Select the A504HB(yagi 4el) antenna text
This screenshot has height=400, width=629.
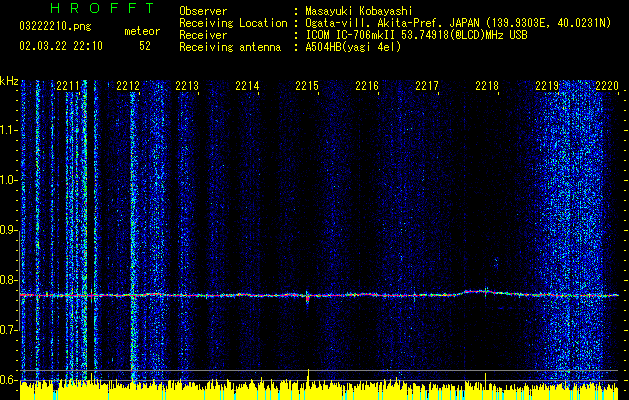353,47
